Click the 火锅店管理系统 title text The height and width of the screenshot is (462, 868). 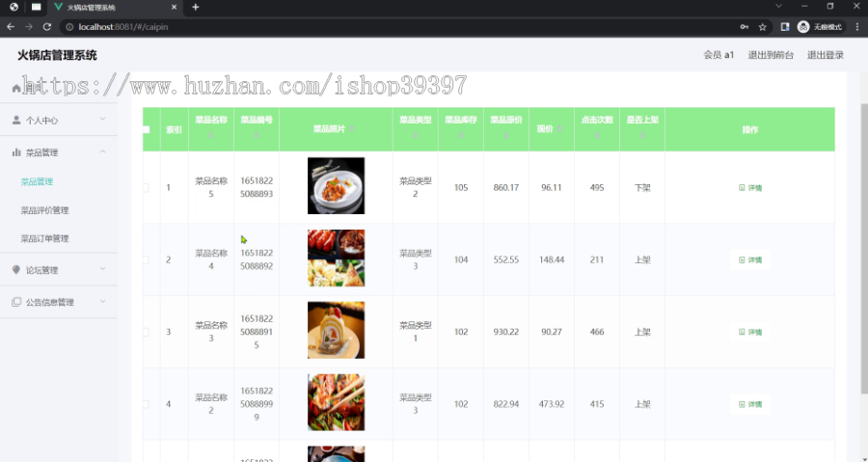click(x=57, y=55)
